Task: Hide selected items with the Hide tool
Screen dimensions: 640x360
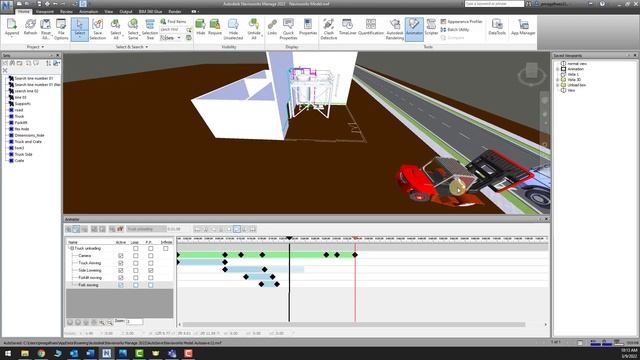Action: tap(200, 27)
